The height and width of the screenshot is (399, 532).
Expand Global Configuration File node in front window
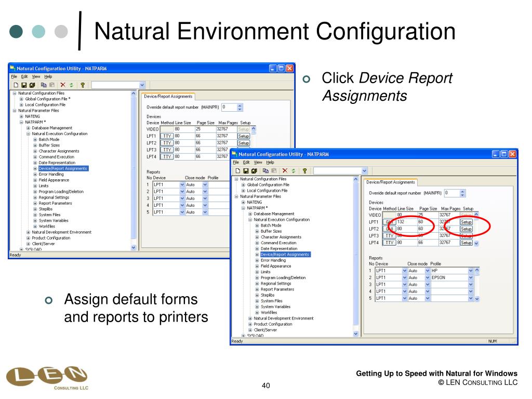click(x=243, y=185)
